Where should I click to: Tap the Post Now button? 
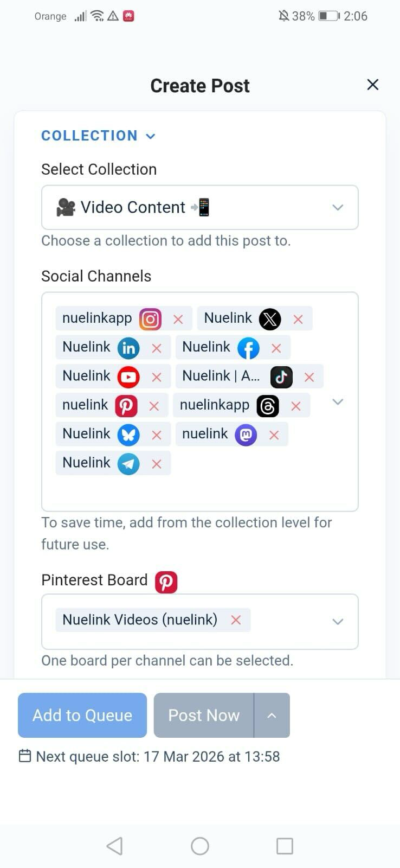204,716
